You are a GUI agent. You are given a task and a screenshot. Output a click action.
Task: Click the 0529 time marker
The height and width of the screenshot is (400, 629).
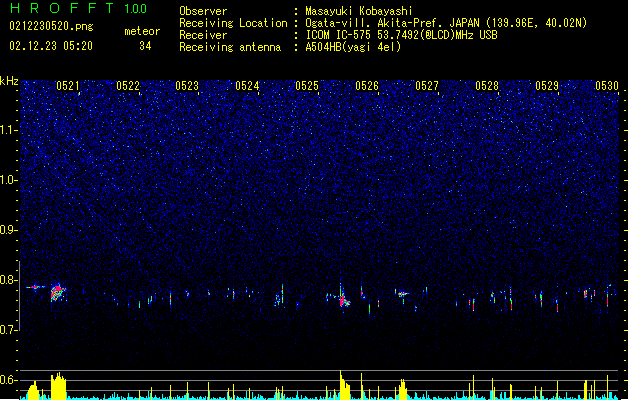pos(547,85)
